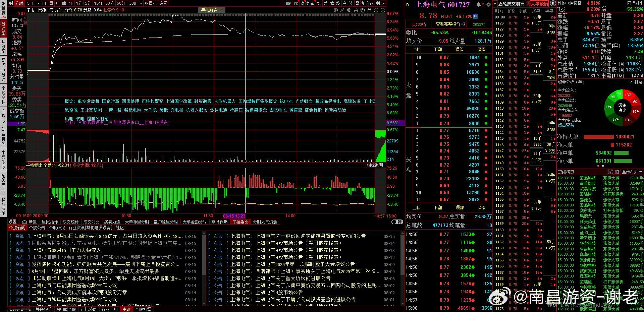644x312 pixels.
Task: Click the lock icon in chart toolbar
Action: (369, 10)
